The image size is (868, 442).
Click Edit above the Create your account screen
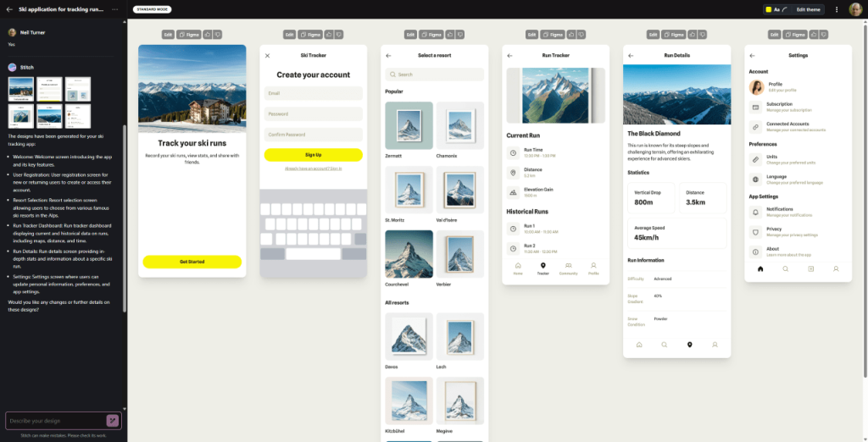(289, 35)
